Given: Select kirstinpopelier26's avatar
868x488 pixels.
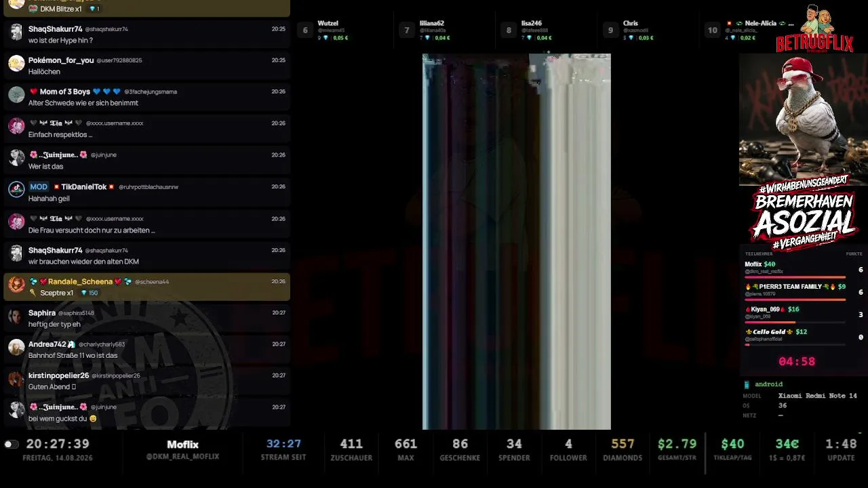Looking at the screenshot, I should (x=16, y=379).
